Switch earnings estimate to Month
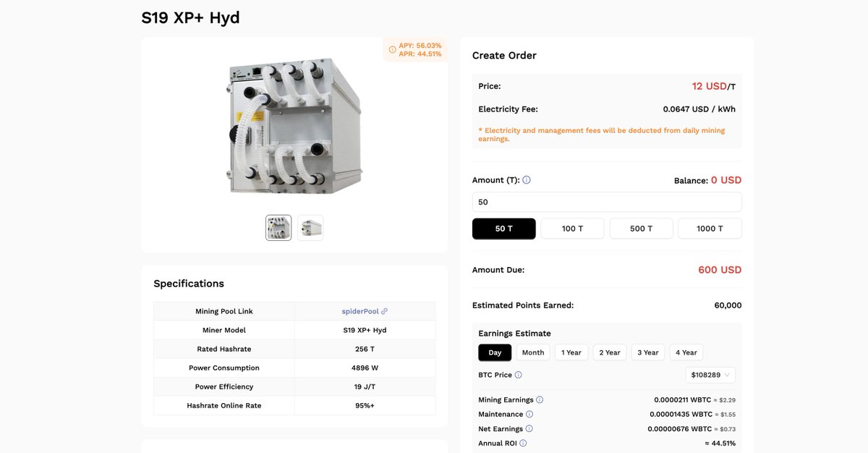This screenshot has width=868, height=453. tap(533, 352)
